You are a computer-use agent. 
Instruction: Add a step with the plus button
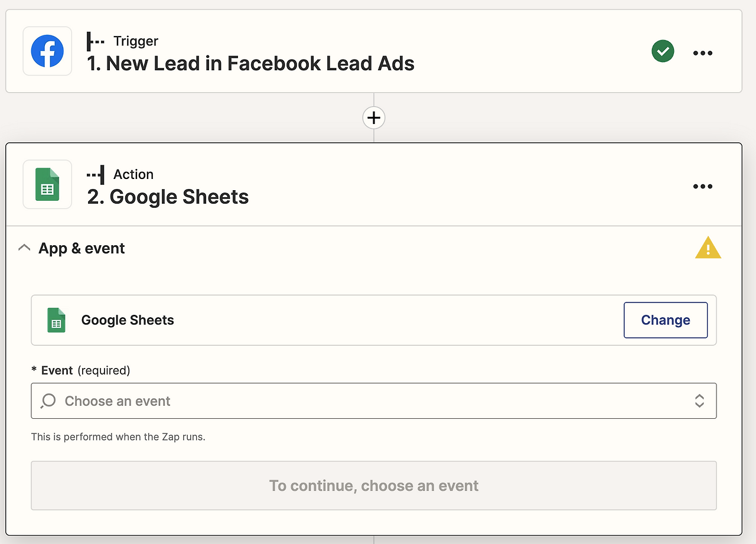[373, 118]
